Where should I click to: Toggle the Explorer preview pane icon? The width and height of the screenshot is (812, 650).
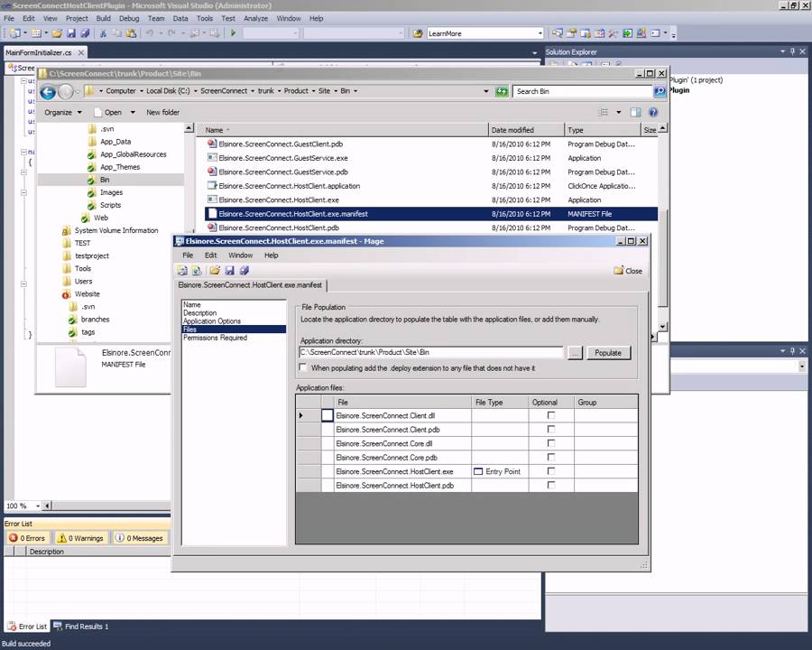[635, 113]
